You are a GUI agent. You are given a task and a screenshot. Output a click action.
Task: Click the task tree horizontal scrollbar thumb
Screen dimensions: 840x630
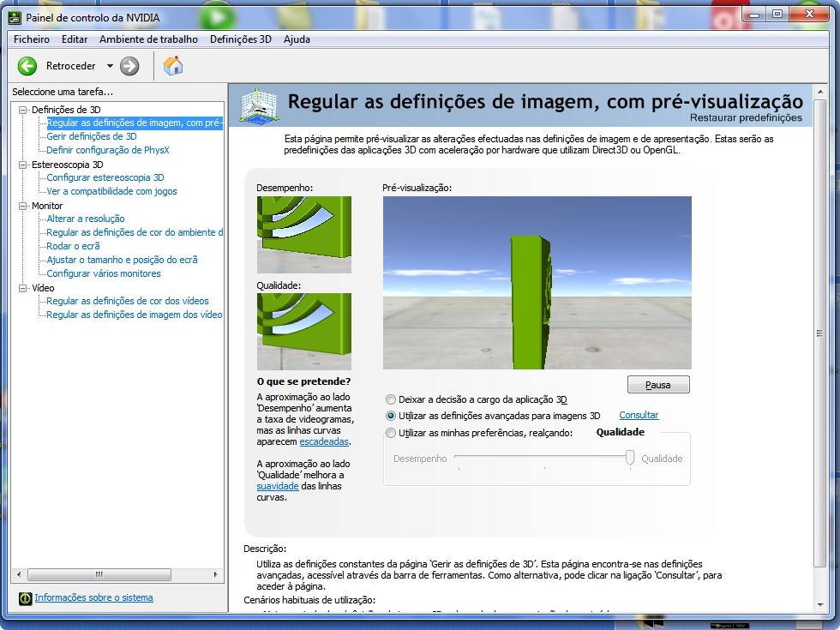tap(99, 575)
